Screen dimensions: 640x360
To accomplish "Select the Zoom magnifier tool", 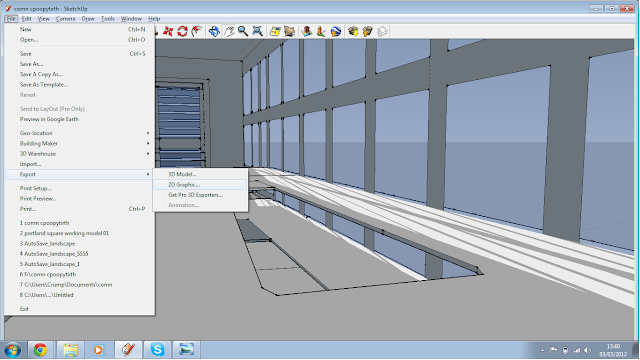I will point(243,31).
